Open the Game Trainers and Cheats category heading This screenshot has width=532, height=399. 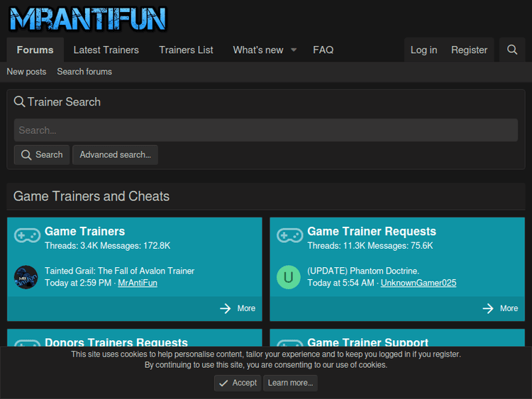tap(92, 196)
